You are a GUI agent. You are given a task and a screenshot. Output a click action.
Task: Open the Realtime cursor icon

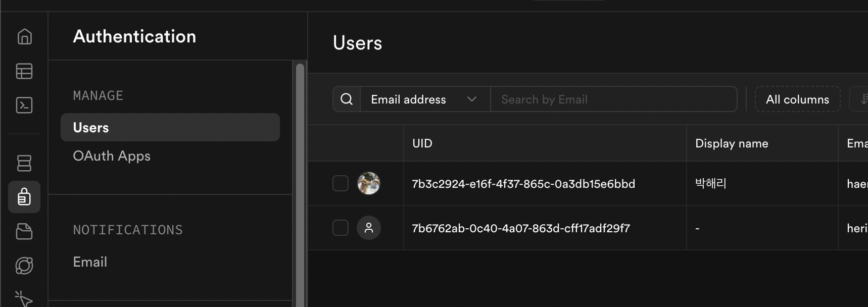click(23, 298)
